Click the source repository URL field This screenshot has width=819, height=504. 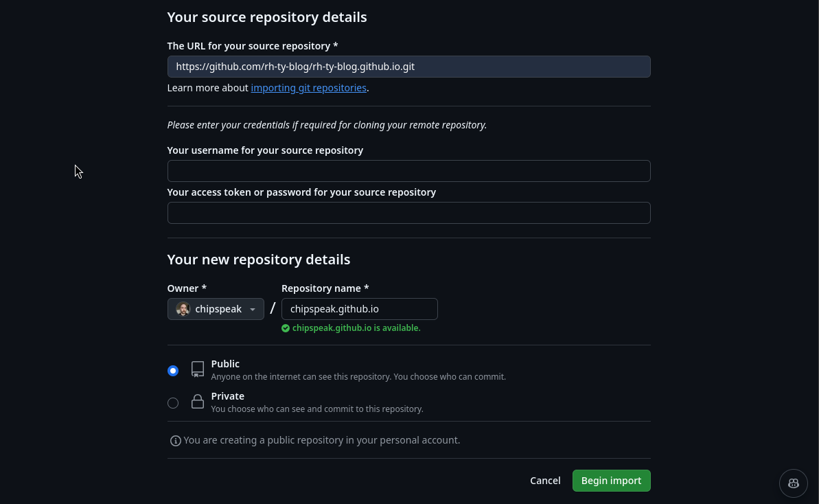pos(408,67)
